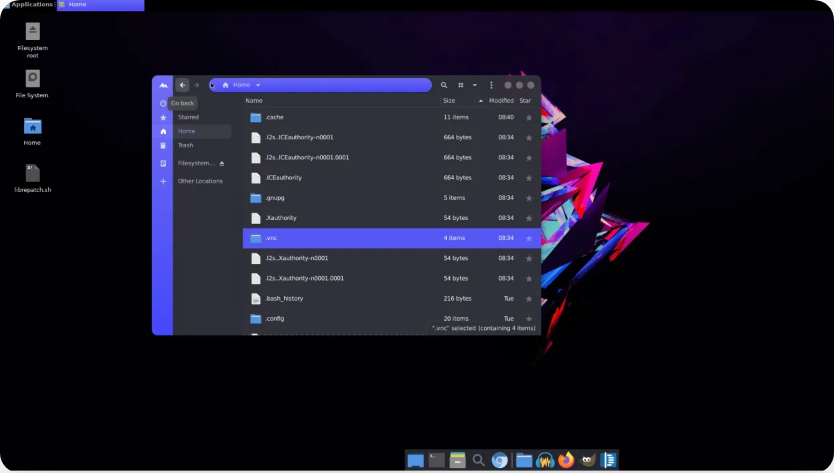The width and height of the screenshot is (834, 473).
Task: Sort by Size column header
Action: [449, 101]
